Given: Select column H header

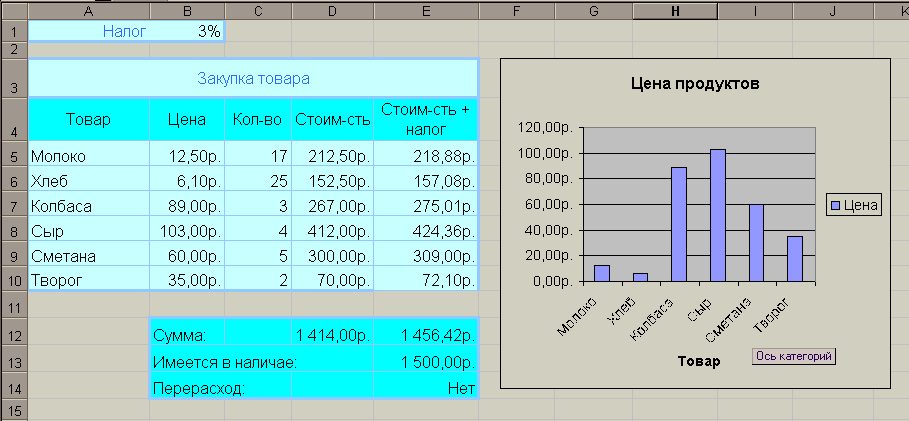Looking at the screenshot, I should click(675, 10).
